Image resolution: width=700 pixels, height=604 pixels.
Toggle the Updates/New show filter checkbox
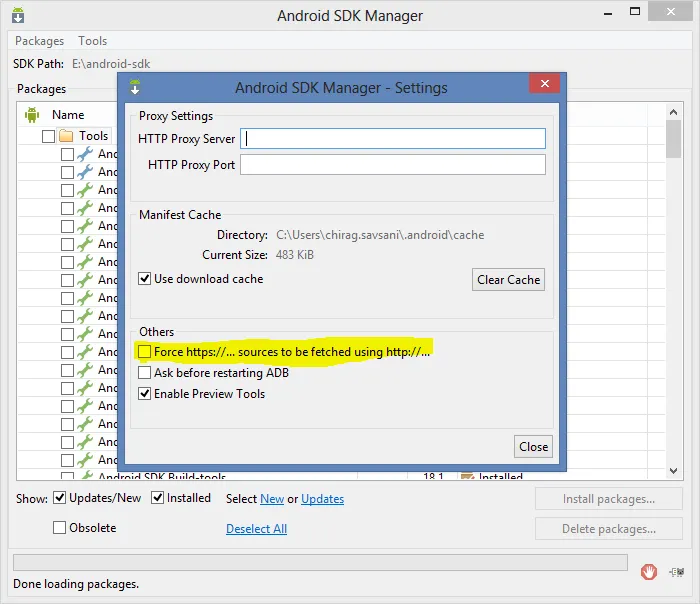point(59,497)
